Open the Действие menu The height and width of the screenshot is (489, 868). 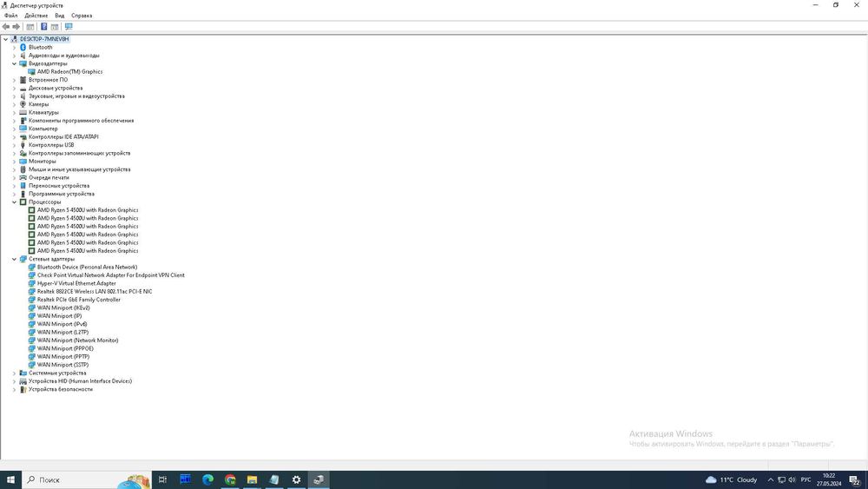point(36,16)
